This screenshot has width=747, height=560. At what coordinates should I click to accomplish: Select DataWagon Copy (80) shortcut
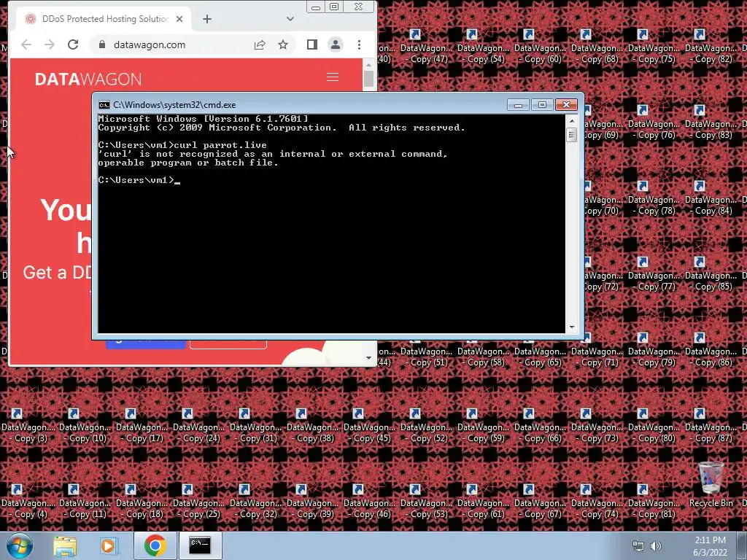coord(654,425)
